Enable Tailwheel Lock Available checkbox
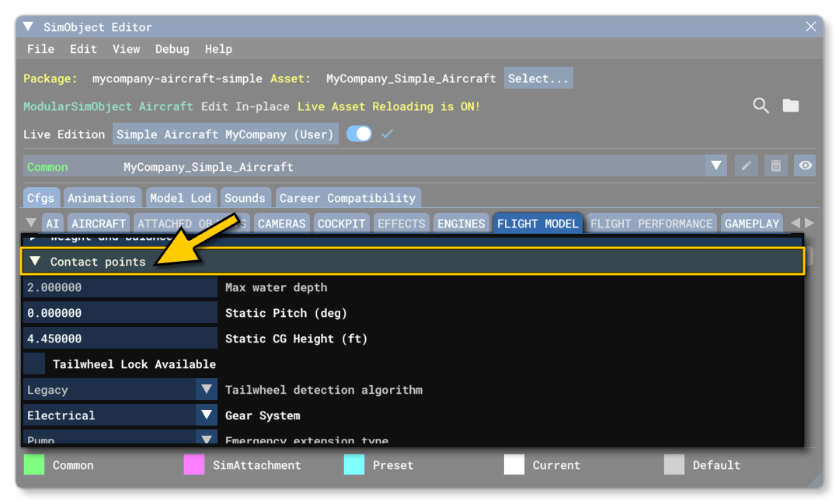Screen dimensions: 839x504 pyautogui.click(x=34, y=364)
